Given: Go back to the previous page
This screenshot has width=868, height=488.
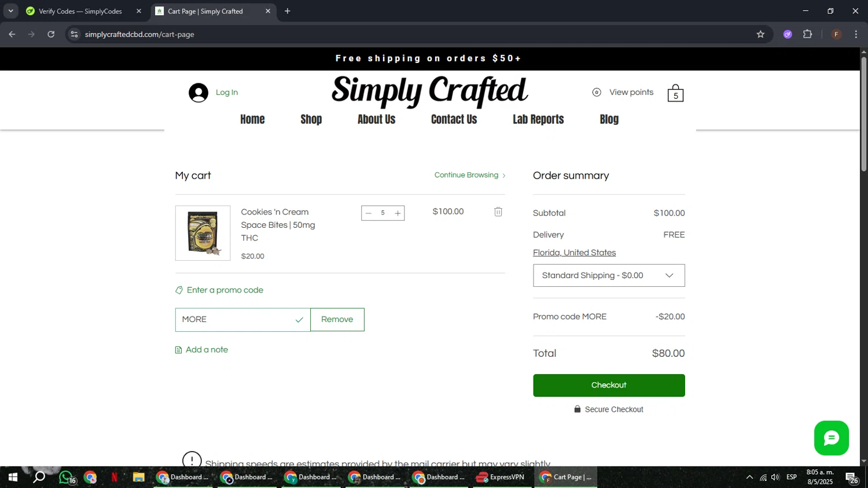Looking at the screenshot, I should (x=12, y=34).
